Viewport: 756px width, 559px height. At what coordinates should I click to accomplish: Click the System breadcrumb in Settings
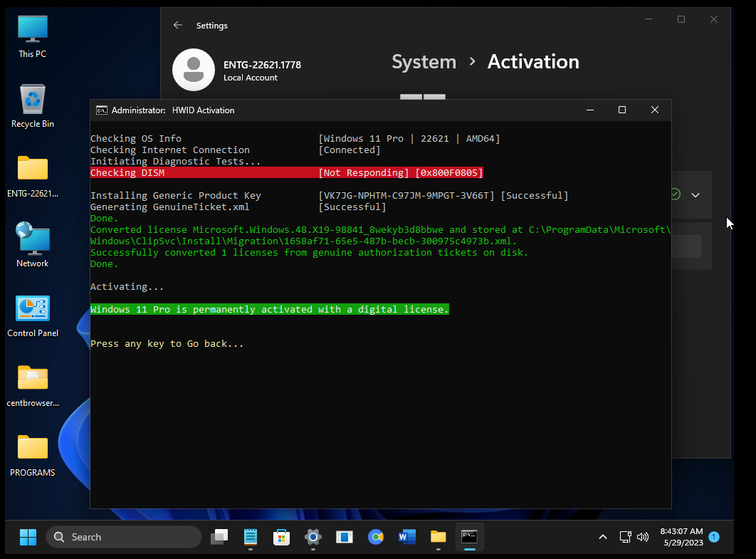coord(424,62)
